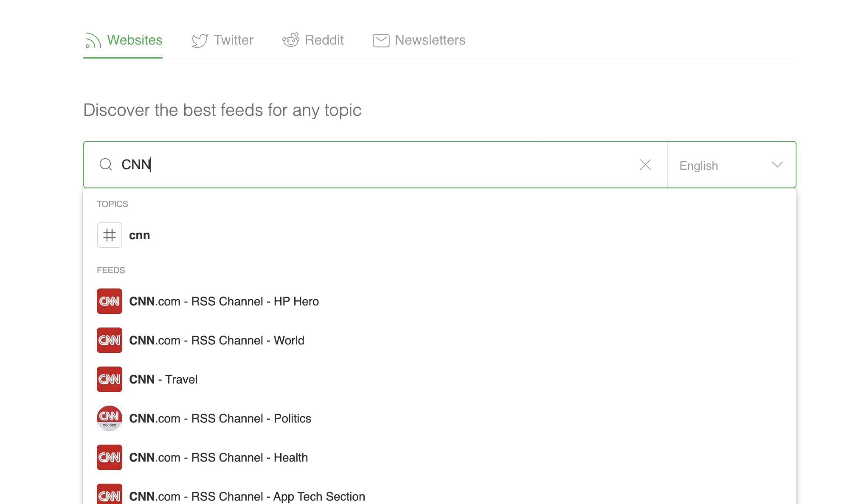
Task: Click the magnifier icon in search box
Action: [x=106, y=164]
